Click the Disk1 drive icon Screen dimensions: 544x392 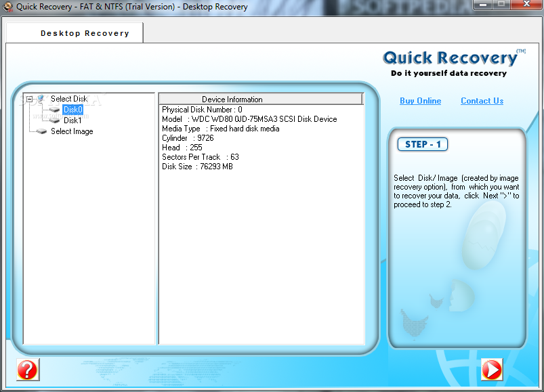tap(54, 121)
